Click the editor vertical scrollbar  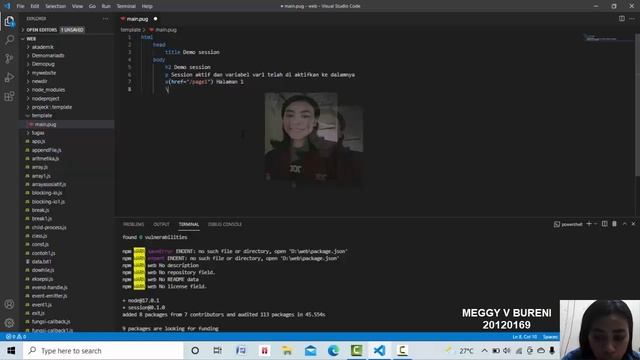coord(638,106)
